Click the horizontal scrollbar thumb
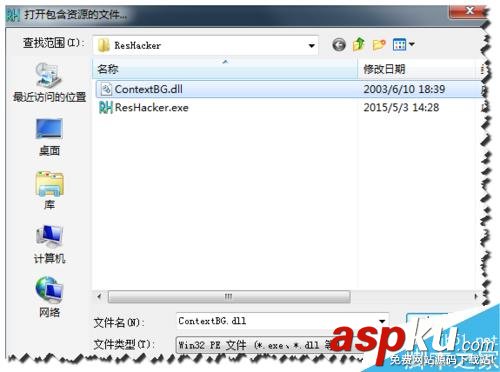 (x=229, y=296)
